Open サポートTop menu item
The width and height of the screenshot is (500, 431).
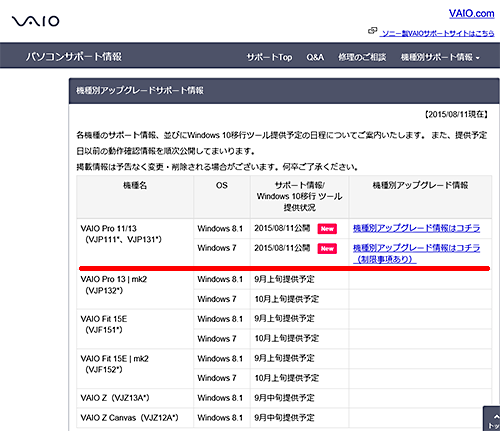pos(269,57)
